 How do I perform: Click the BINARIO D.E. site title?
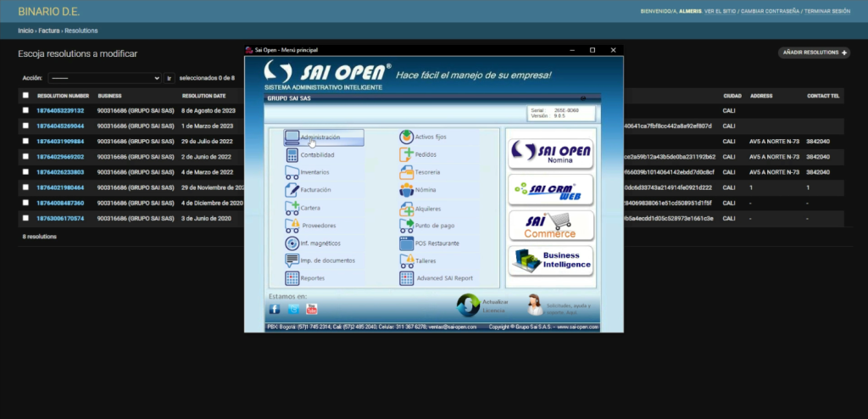coord(48,12)
